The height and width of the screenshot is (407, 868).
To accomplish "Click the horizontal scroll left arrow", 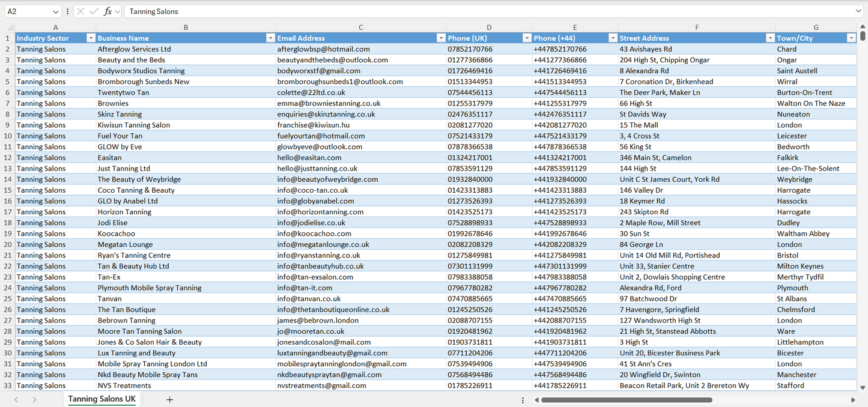I will pyautogui.click(x=535, y=400).
